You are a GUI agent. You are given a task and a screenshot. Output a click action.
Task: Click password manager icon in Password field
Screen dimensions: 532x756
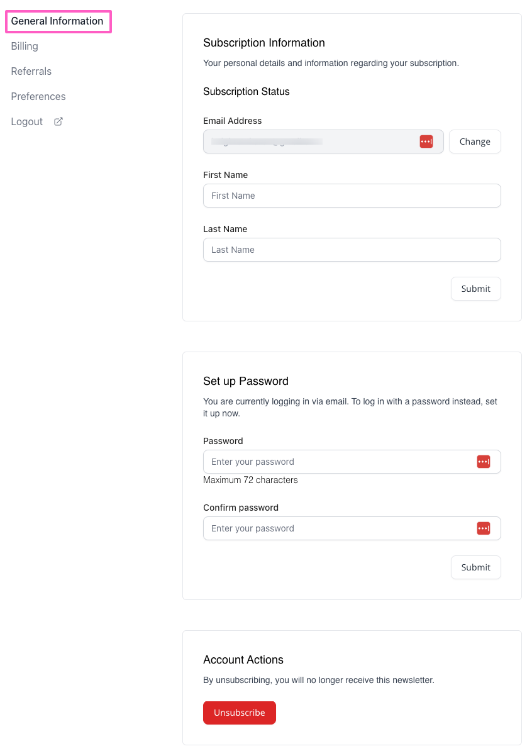click(483, 462)
